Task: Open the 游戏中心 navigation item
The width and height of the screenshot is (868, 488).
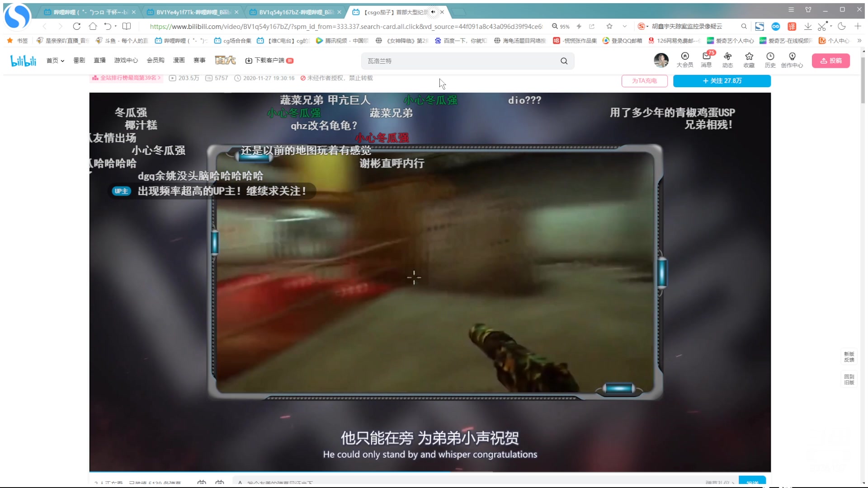Action: (126, 60)
